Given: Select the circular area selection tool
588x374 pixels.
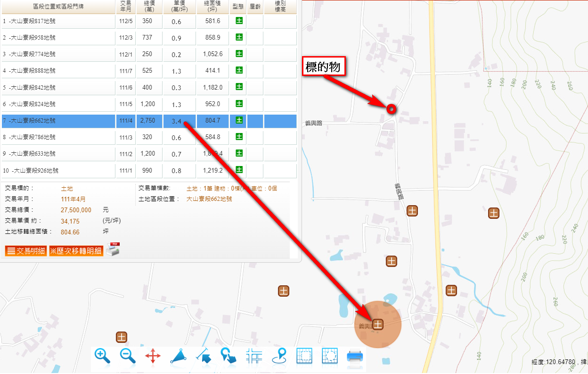Looking at the screenshot, I should (330, 356).
